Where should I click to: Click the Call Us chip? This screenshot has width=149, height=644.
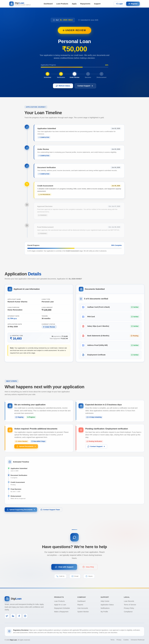point(61,576)
